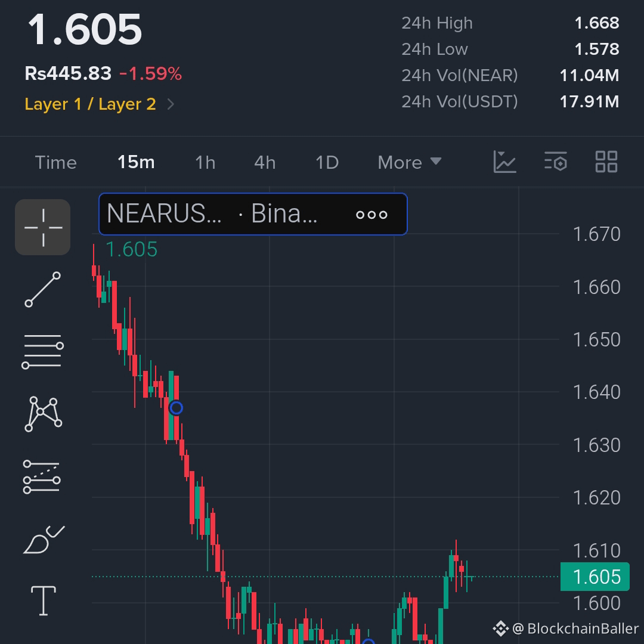Click the 24h Vol(USDT) value 17.91M
Viewport: 644px width, 644px height.
point(589,102)
